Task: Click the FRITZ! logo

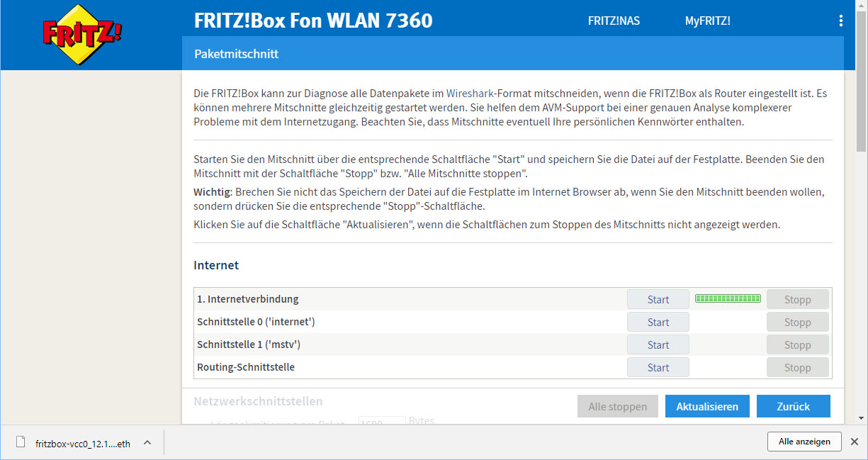Action: coord(81,35)
